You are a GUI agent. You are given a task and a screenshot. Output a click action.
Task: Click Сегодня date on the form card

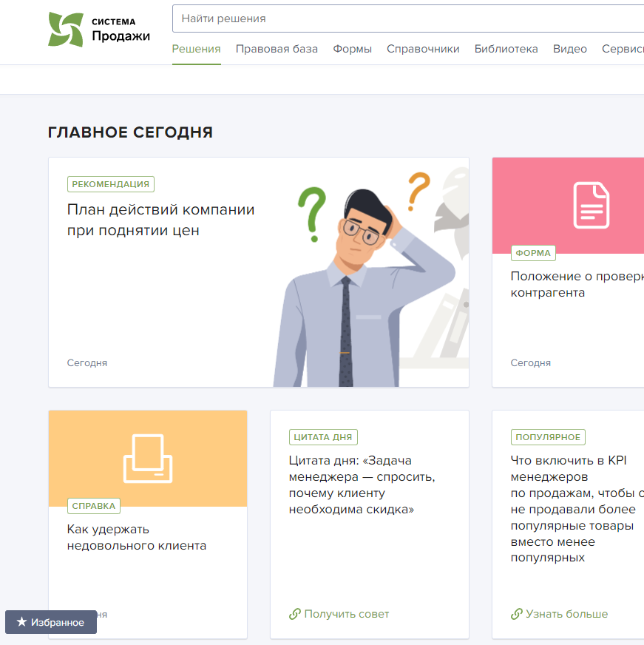530,362
